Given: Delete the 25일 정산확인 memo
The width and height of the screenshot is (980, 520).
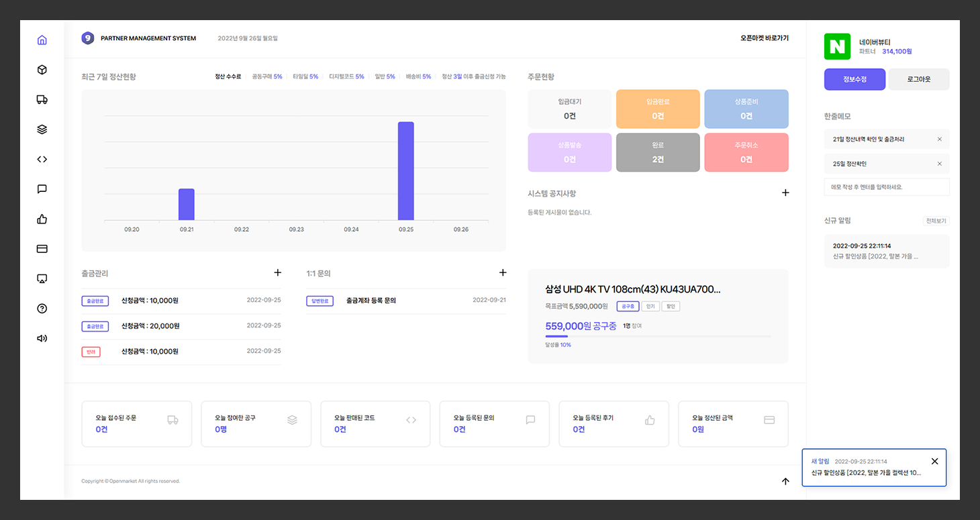Looking at the screenshot, I should (x=939, y=164).
